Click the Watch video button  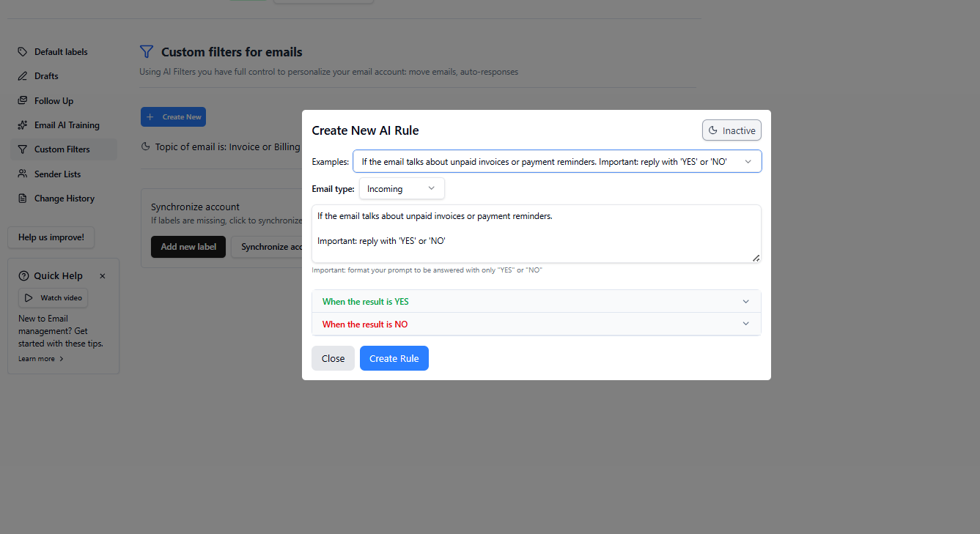(54, 298)
